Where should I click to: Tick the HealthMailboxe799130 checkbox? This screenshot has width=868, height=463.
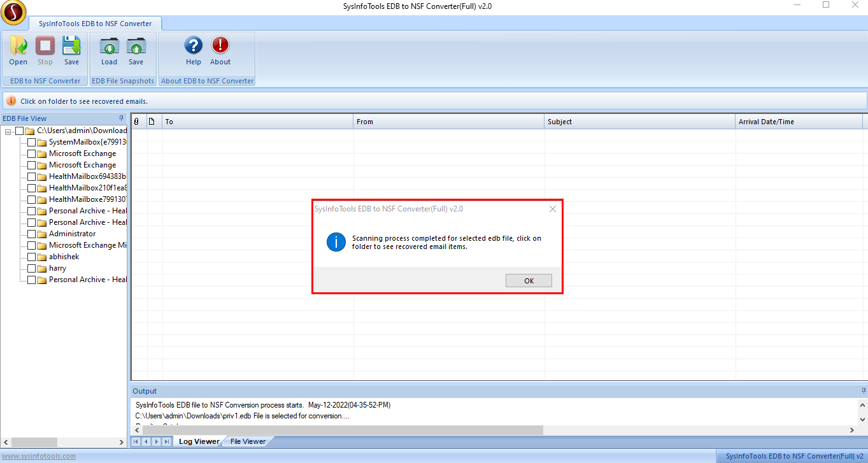[32, 199]
